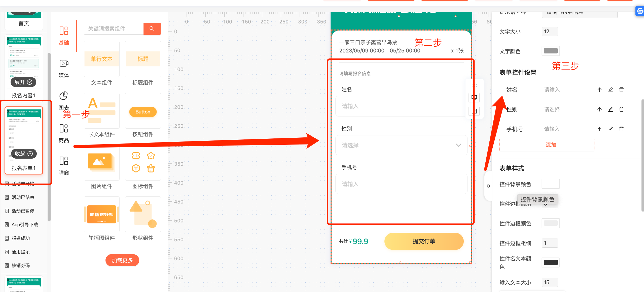Expand the 报名内容1 page thumbnail

(23, 82)
